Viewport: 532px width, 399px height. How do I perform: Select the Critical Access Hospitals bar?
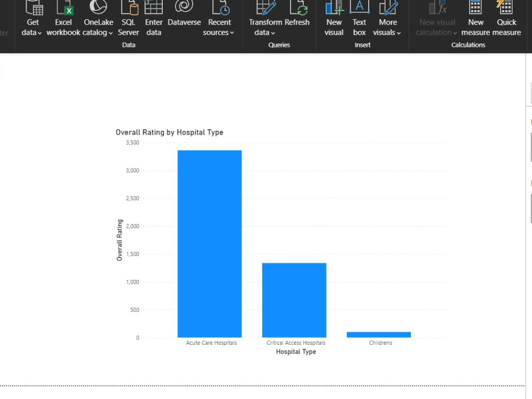coord(294,300)
